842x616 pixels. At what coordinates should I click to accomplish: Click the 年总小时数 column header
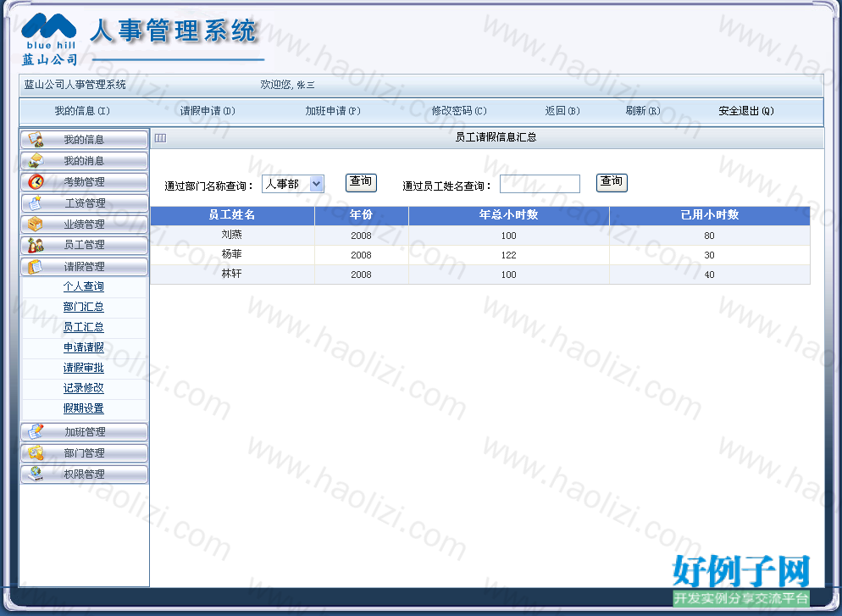coord(508,215)
